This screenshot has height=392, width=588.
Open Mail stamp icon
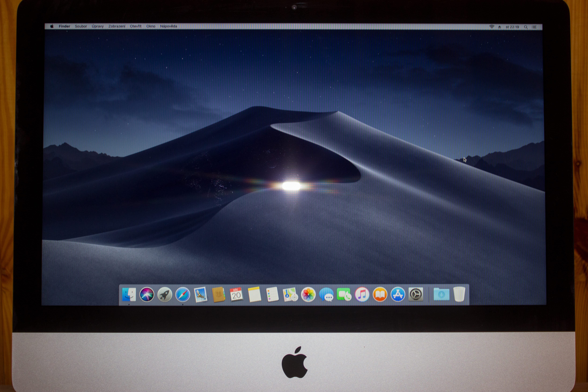point(201,295)
